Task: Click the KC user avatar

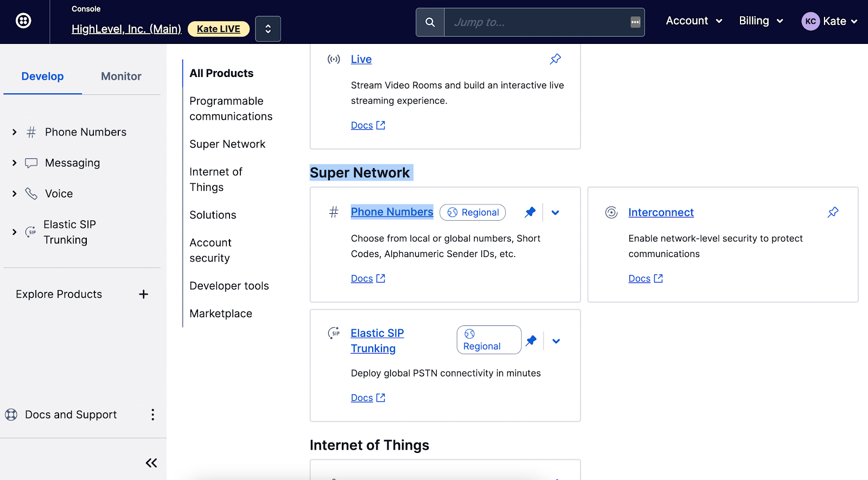Action: coord(810,21)
